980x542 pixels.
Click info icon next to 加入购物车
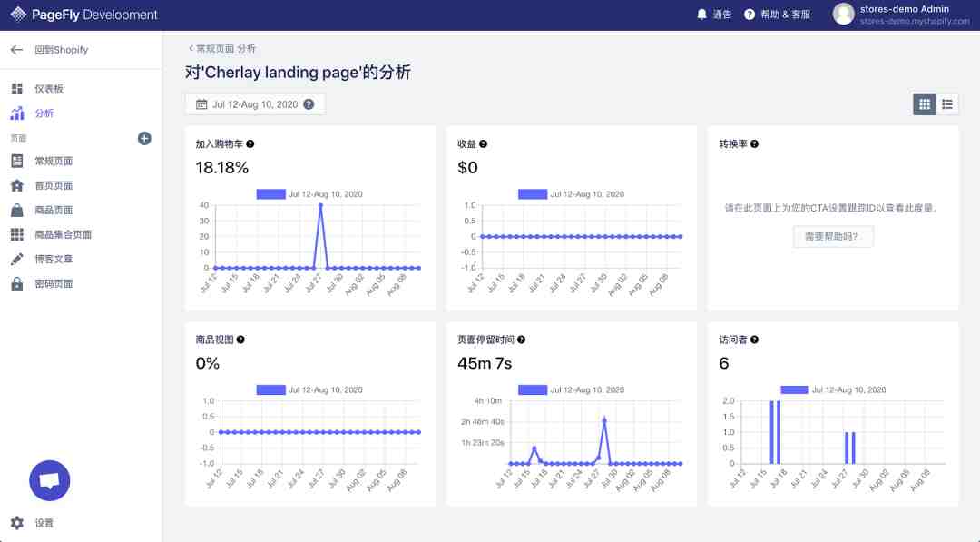pos(250,143)
